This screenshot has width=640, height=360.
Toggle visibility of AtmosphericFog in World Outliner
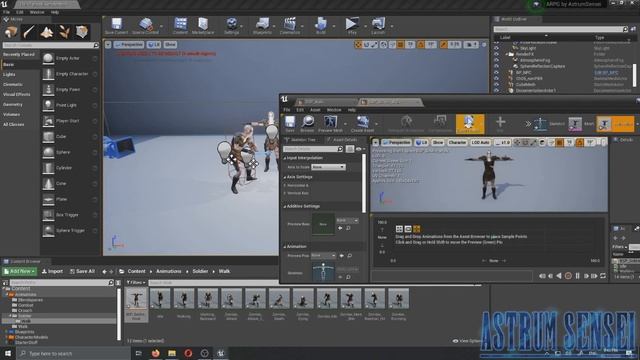(x=496, y=60)
